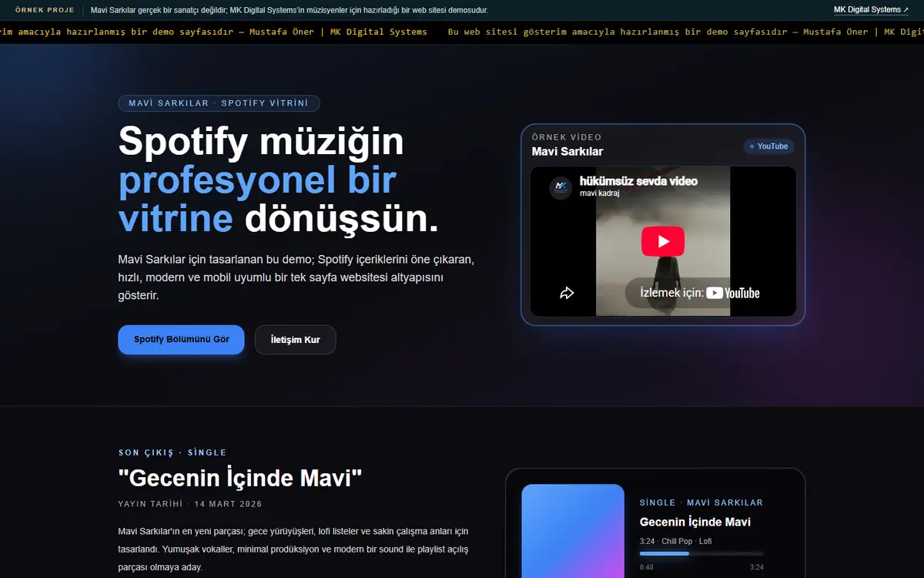Viewport: 924px width, 578px height.
Task: Click the "Gecenin İçinde Mavi" heading
Action: pos(240,479)
